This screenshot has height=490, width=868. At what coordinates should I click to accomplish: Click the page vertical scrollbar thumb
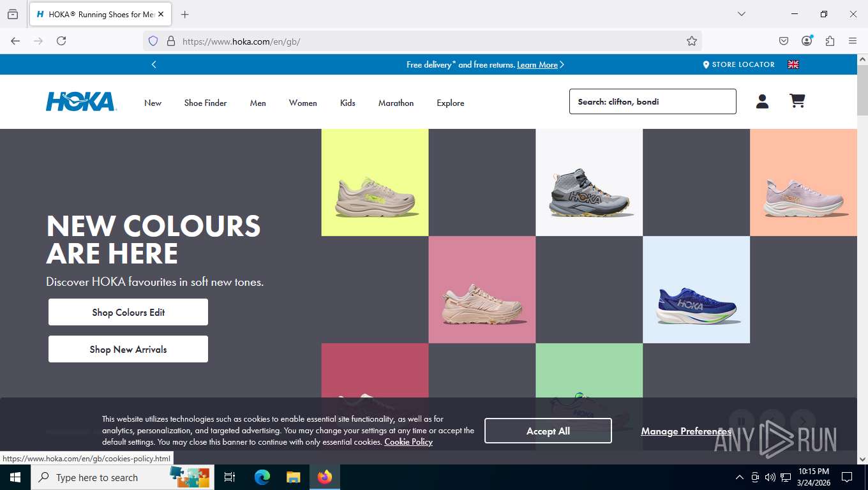coord(862,91)
